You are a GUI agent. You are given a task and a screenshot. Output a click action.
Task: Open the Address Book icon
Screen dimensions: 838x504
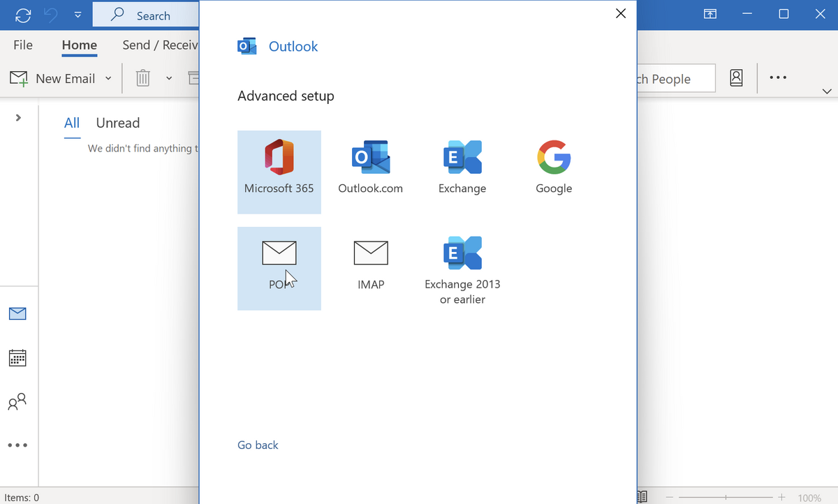tap(736, 78)
